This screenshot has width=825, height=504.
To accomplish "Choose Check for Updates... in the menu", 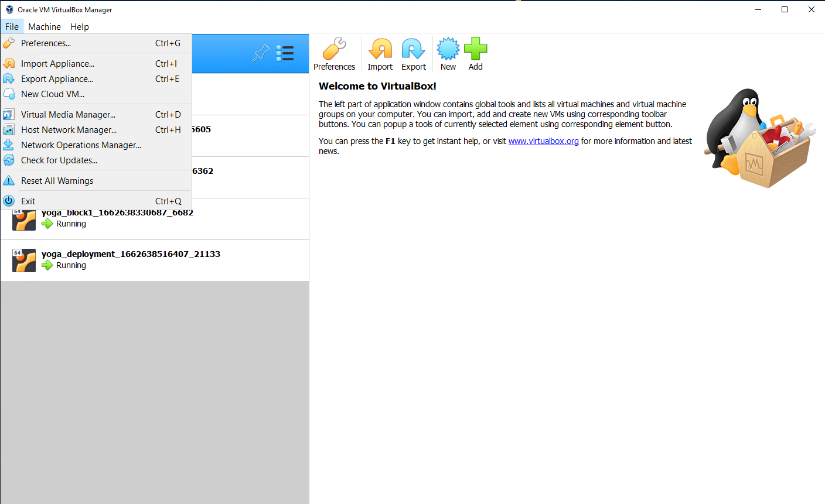I will pos(96,160).
